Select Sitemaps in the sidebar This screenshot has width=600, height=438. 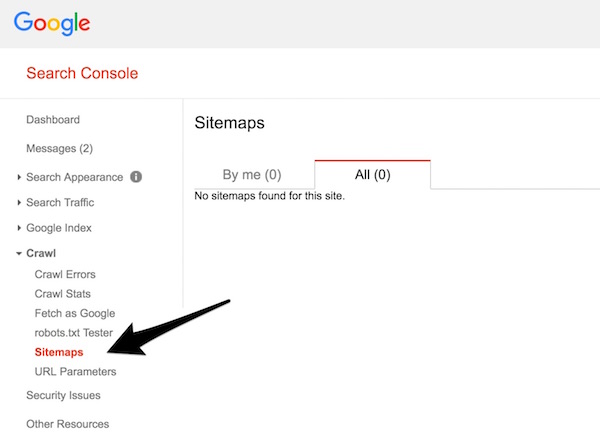tap(59, 352)
